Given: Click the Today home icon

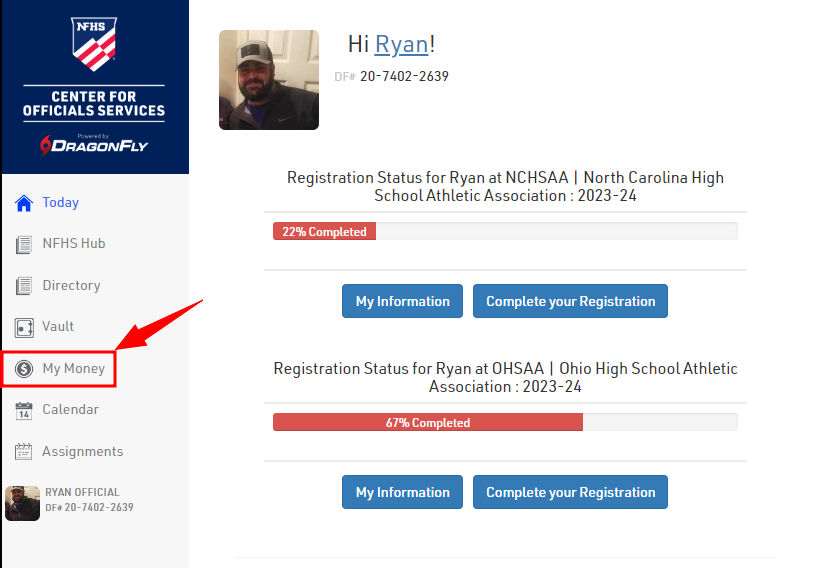Looking at the screenshot, I should [24, 203].
